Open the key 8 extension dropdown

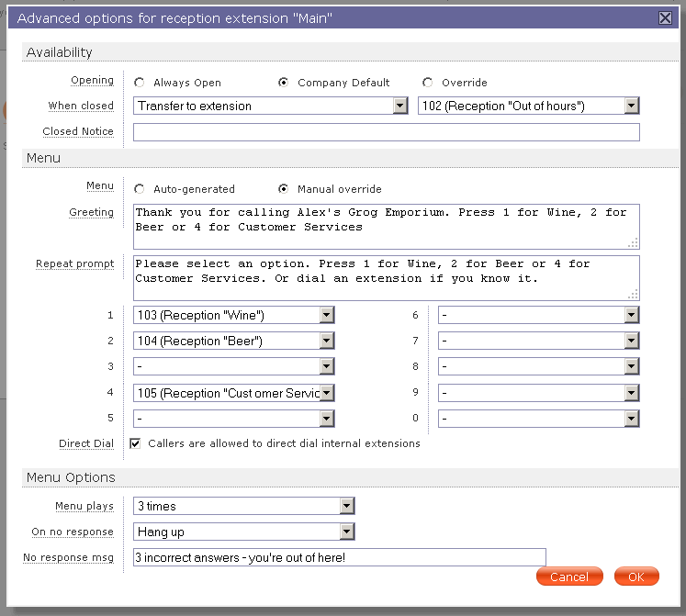[538, 366]
